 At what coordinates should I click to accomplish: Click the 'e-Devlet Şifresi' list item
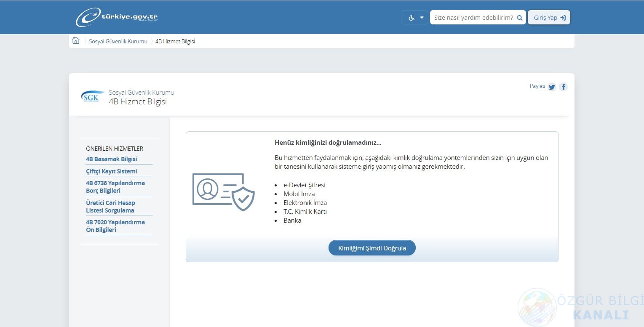tap(305, 185)
